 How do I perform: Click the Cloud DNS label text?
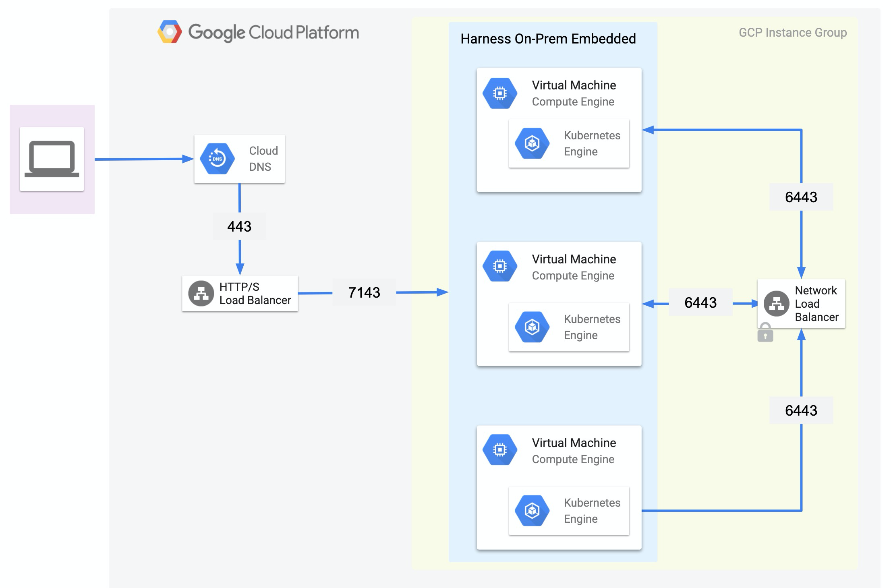(263, 159)
